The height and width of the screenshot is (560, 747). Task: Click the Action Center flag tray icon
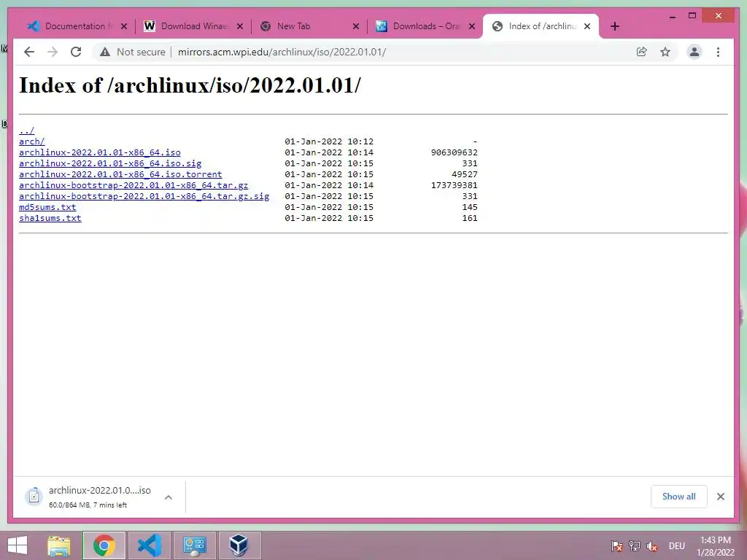617,546
